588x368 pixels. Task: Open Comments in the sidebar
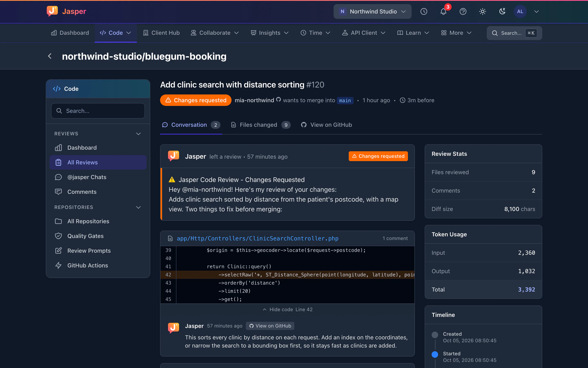[x=98, y=192]
